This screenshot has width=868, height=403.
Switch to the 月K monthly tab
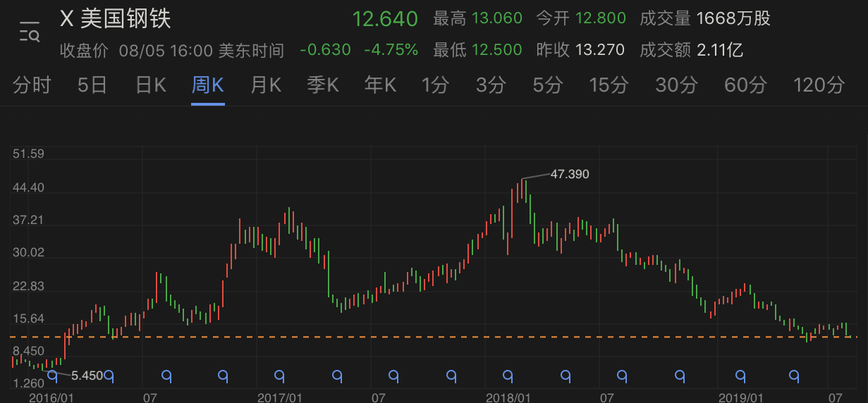coord(266,86)
